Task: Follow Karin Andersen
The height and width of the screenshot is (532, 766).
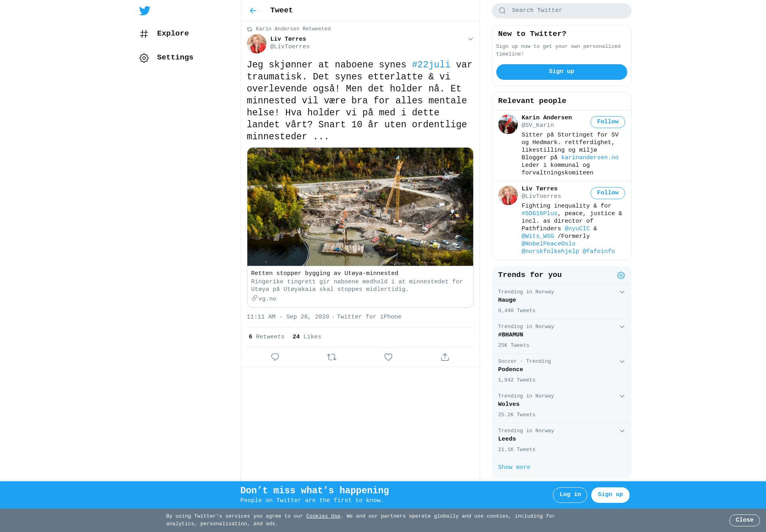Action: 608,122
